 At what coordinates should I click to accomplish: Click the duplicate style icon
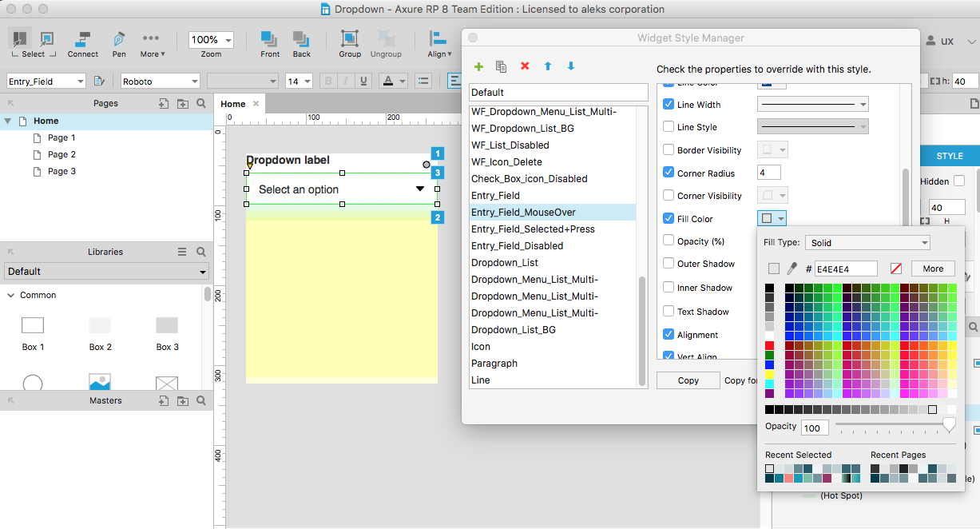pyautogui.click(x=502, y=67)
